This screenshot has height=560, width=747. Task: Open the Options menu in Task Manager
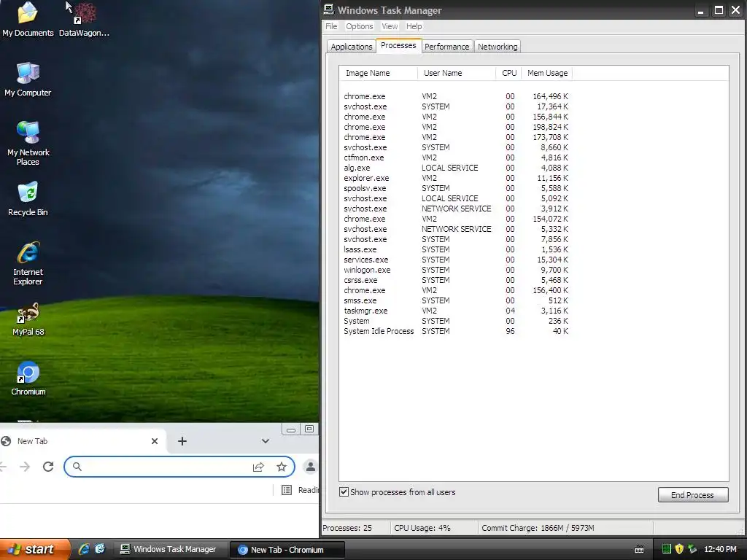359,26
